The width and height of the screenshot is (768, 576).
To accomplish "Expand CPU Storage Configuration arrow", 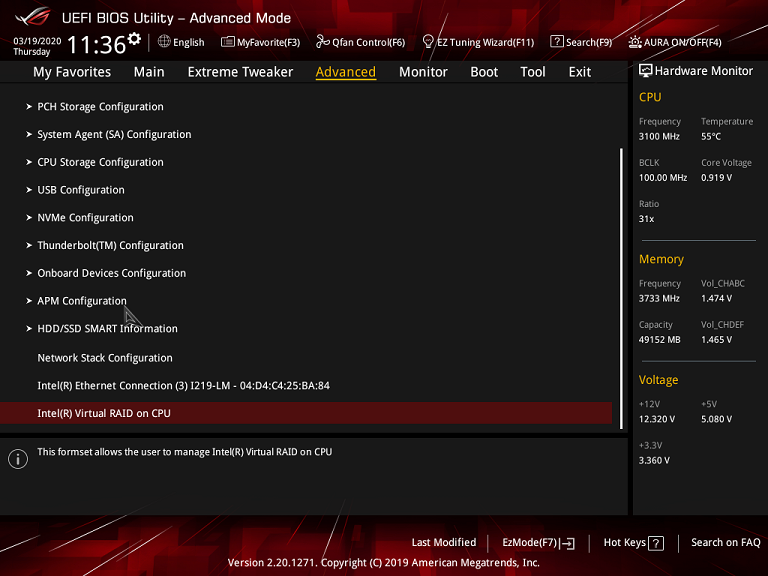I will 29,162.
